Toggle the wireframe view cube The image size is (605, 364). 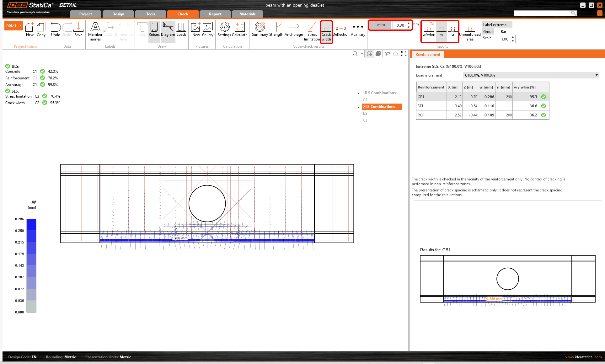pyautogui.click(x=370, y=54)
